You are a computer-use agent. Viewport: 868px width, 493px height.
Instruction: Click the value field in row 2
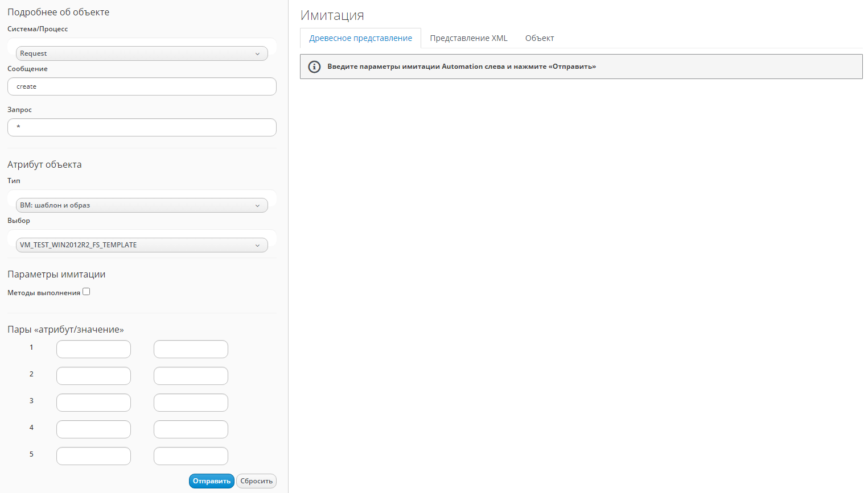191,376
